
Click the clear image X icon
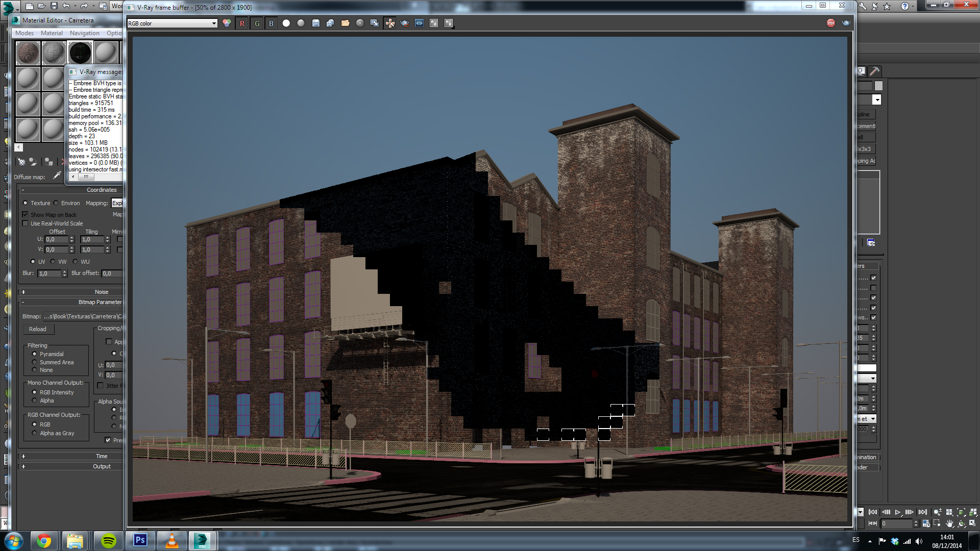pos(360,23)
